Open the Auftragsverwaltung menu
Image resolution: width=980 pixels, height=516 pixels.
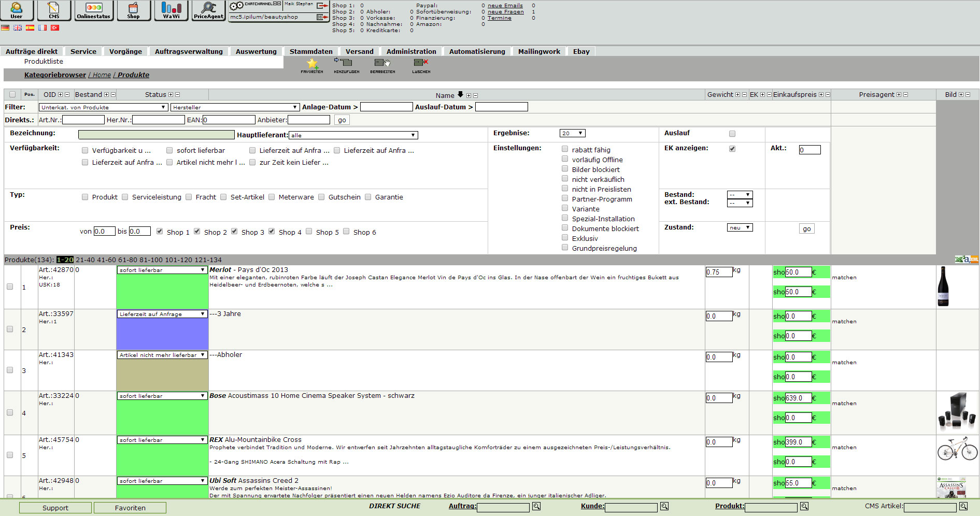[189, 51]
